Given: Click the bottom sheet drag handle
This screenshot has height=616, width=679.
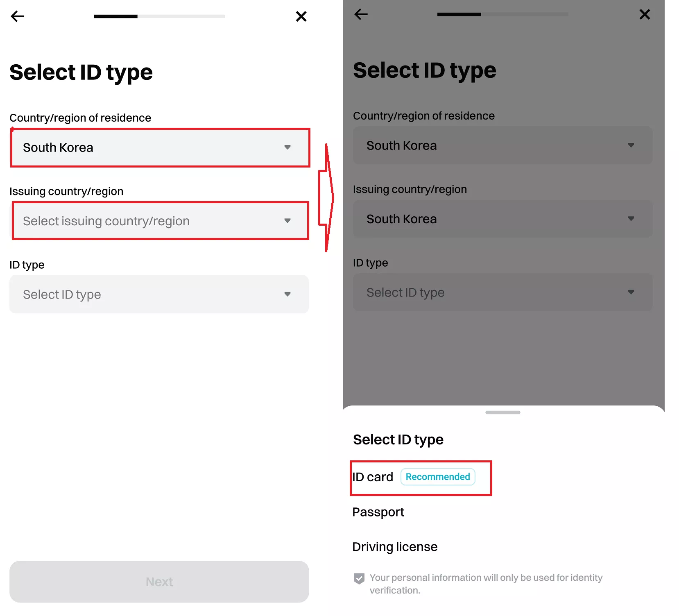Looking at the screenshot, I should [x=502, y=412].
